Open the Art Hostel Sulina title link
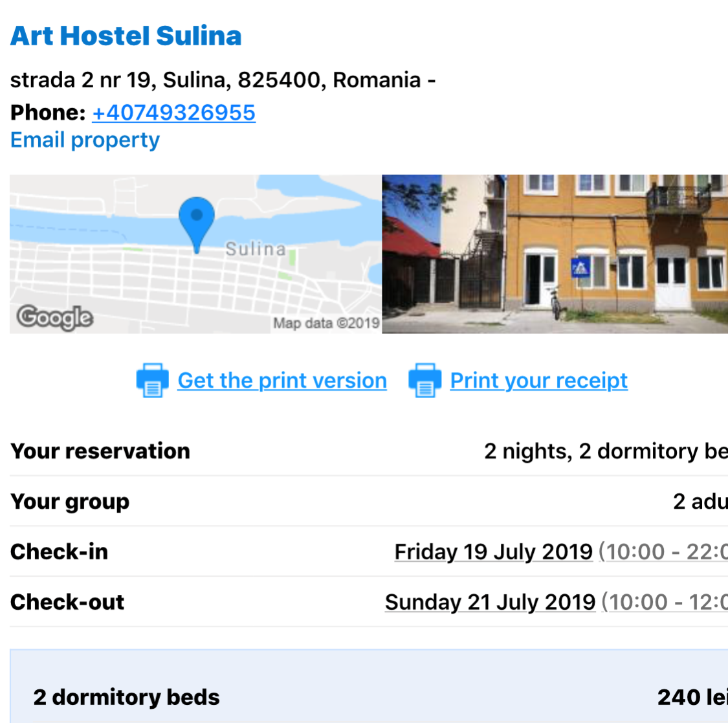Image resolution: width=728 pixels, height=723 pixels. 126,36
